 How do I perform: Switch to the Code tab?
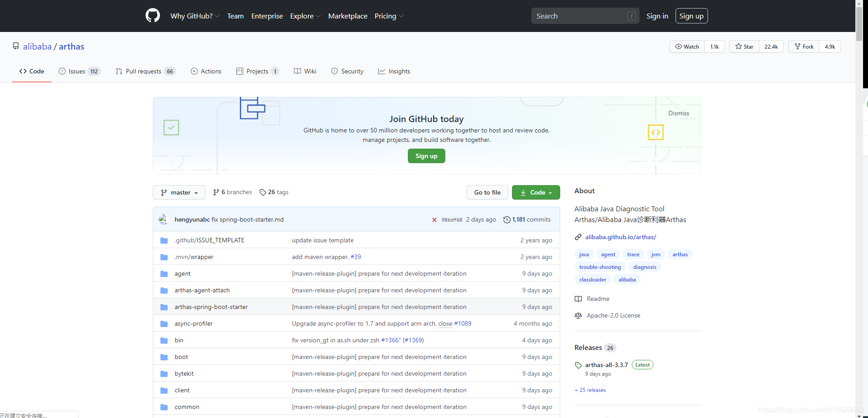(x=32, y=71)
